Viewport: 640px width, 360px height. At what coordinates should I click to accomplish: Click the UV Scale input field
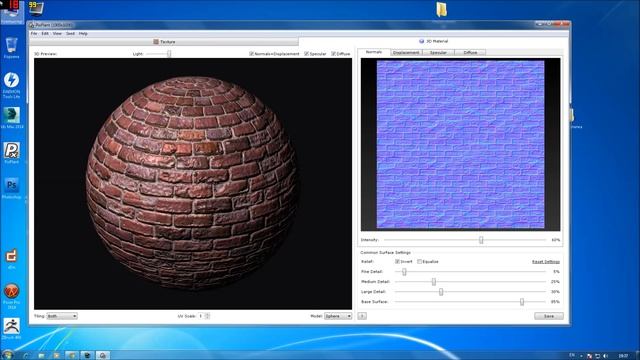[201, 316]
